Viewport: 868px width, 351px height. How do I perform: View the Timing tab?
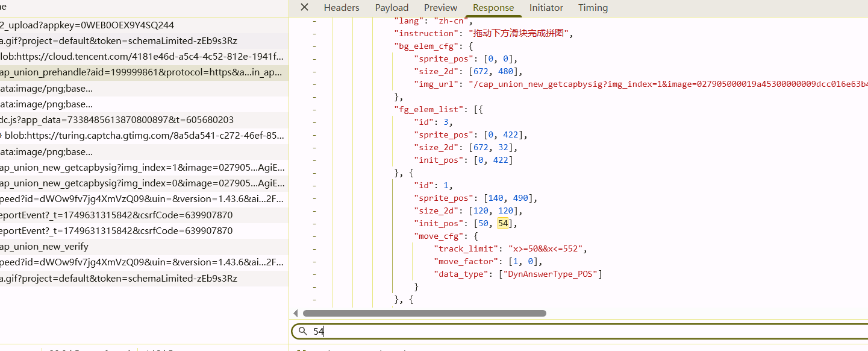click(593, 8)
